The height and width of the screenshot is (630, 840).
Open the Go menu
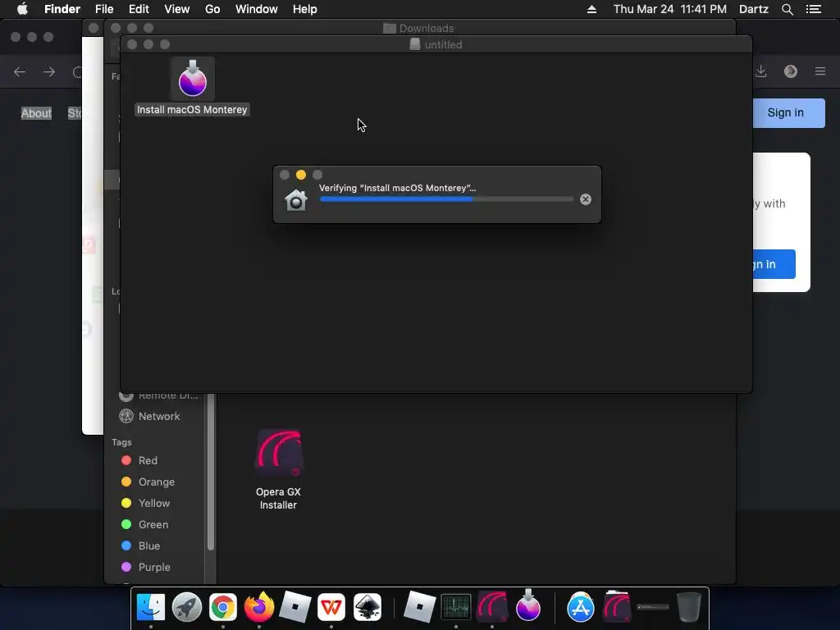pyautogui.click(x=212, y=9)
